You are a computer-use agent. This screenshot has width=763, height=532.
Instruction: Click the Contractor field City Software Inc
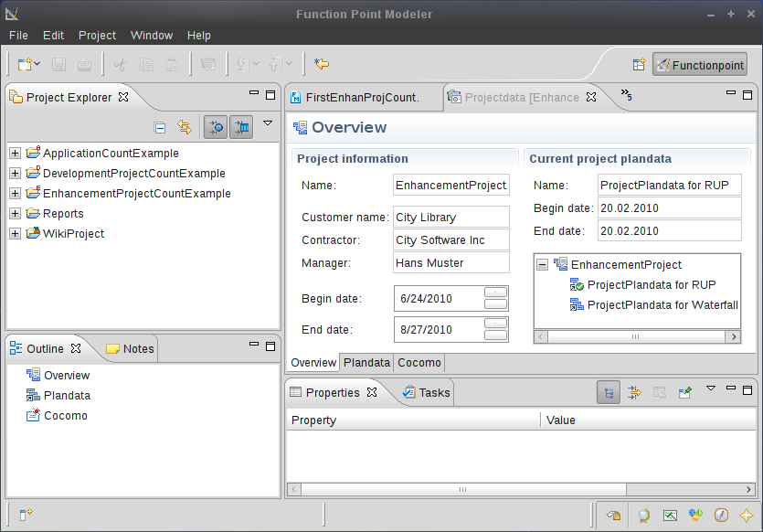coord(451,240)
